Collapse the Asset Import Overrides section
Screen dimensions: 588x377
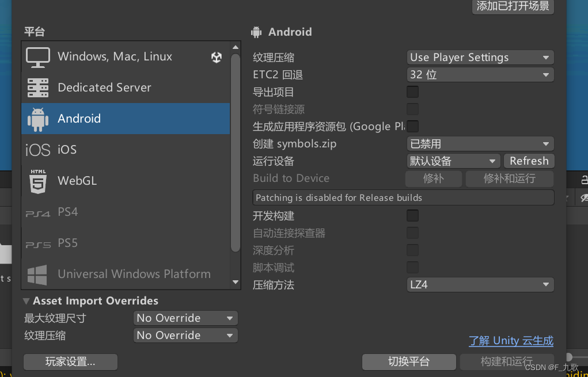(26, 301)
